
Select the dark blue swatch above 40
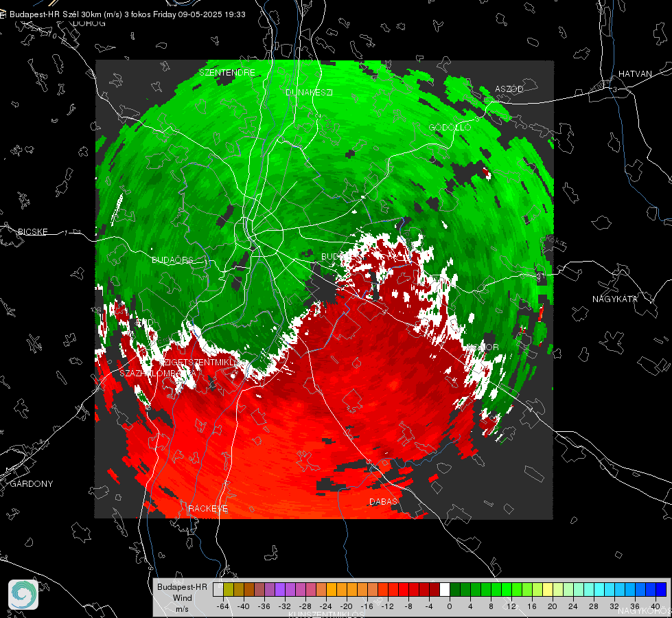point(661,590)
